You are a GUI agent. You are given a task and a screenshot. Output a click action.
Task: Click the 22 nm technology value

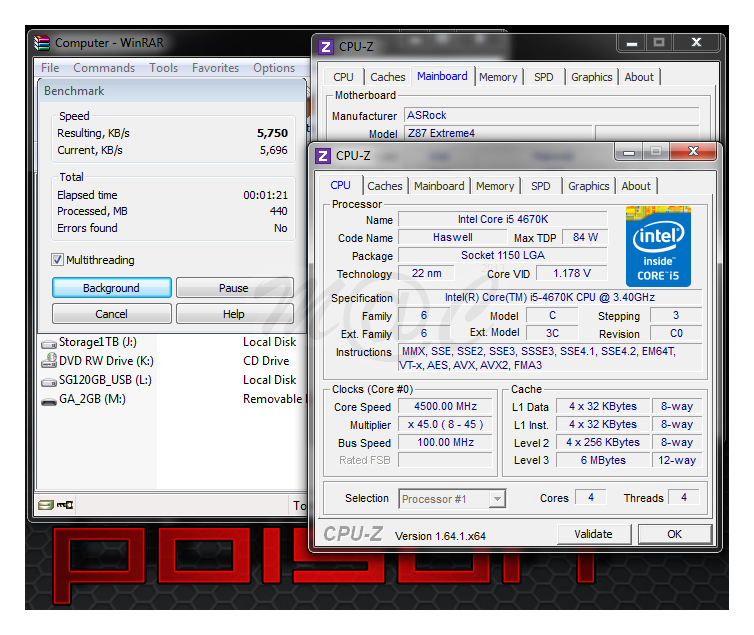pos(426,273)
